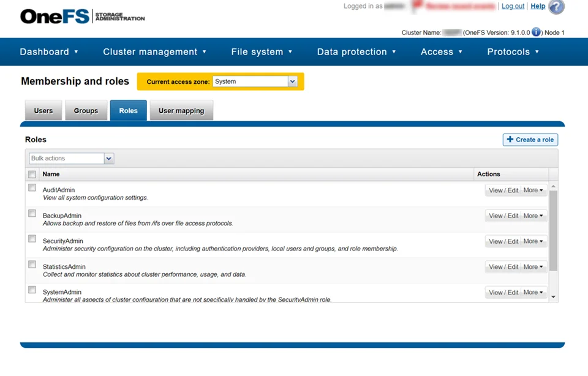Click the roles list scroll up arrow

point(553,186)
